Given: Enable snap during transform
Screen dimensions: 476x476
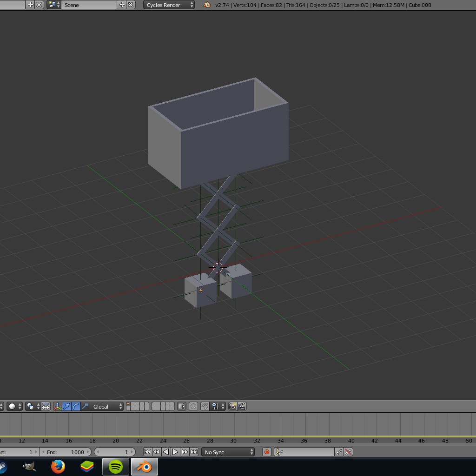Looking at the screenshot, I should tap(205, 406).
